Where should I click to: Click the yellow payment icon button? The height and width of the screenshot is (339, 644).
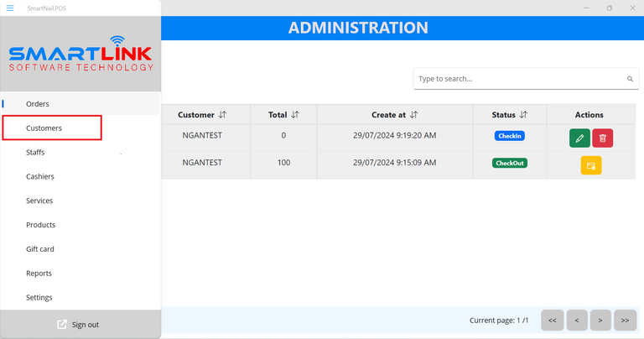[x=590, y=165]
